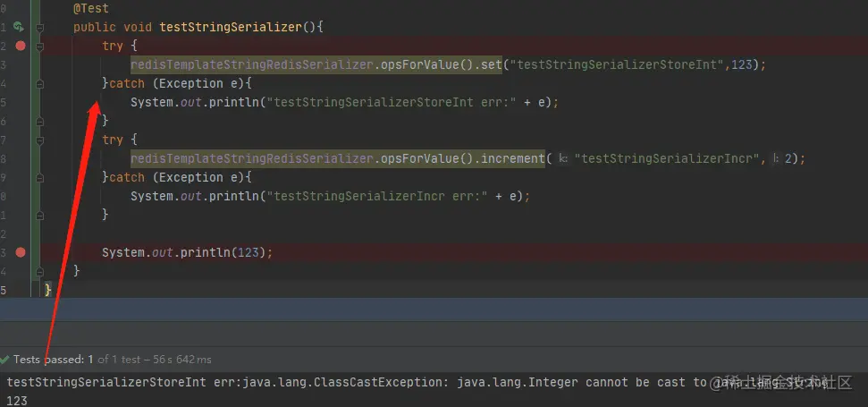The height and width of the screenshot is (407, 868).
Task: Click the first try keyword
Action: 113,46
